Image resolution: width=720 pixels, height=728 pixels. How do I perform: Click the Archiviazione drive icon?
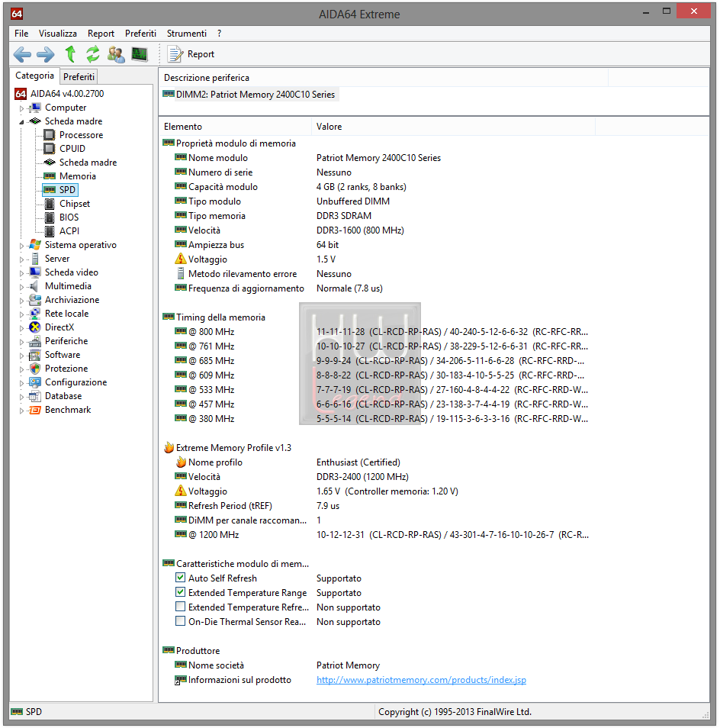pos(35,300)
